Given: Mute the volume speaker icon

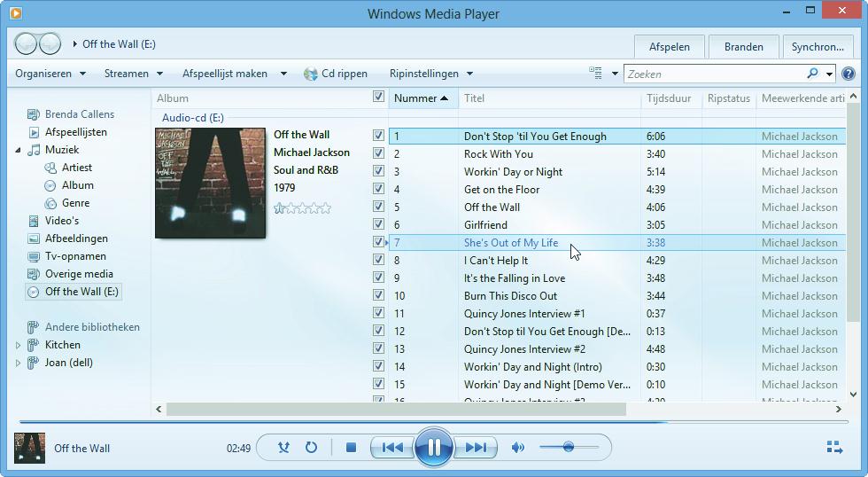Looking at the screenshot, I should 518,447.
